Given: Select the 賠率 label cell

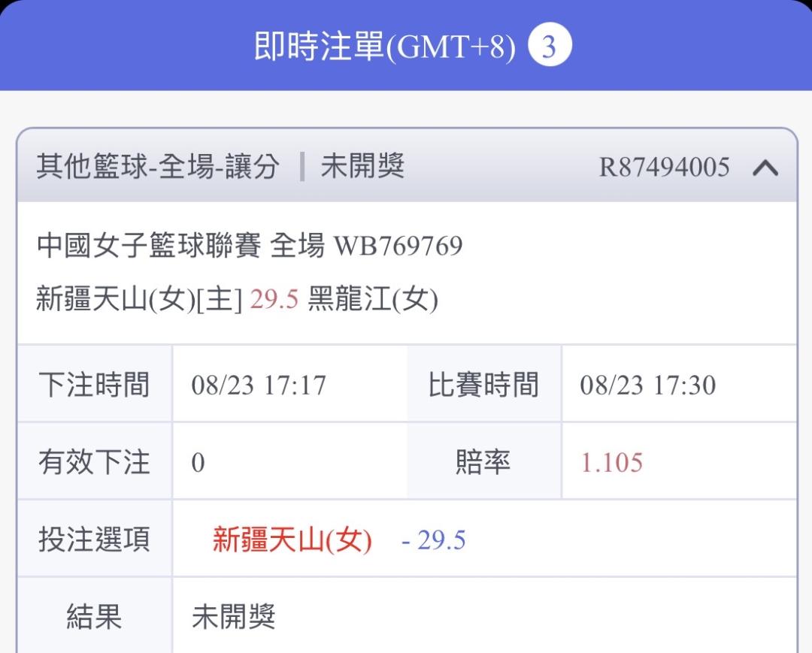Looking at the screenshot, I should pos(483,461).
